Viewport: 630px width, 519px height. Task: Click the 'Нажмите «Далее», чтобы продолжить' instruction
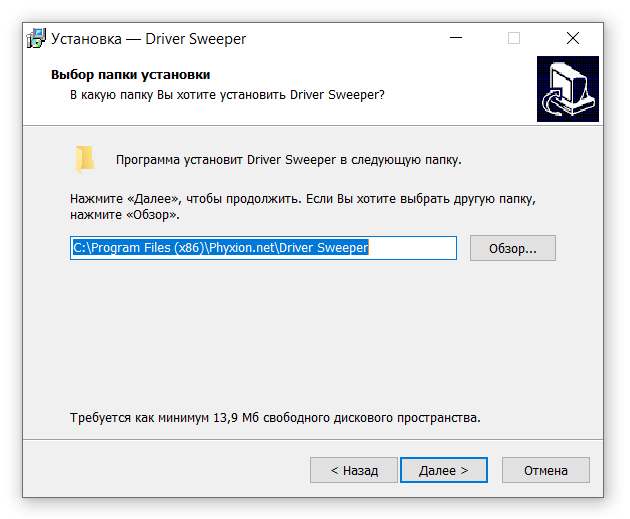click(x=302, y=199)
